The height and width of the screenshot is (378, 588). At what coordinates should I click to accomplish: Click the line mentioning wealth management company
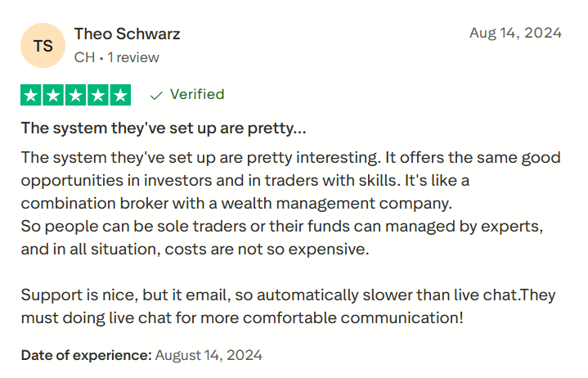coord(236,202)
